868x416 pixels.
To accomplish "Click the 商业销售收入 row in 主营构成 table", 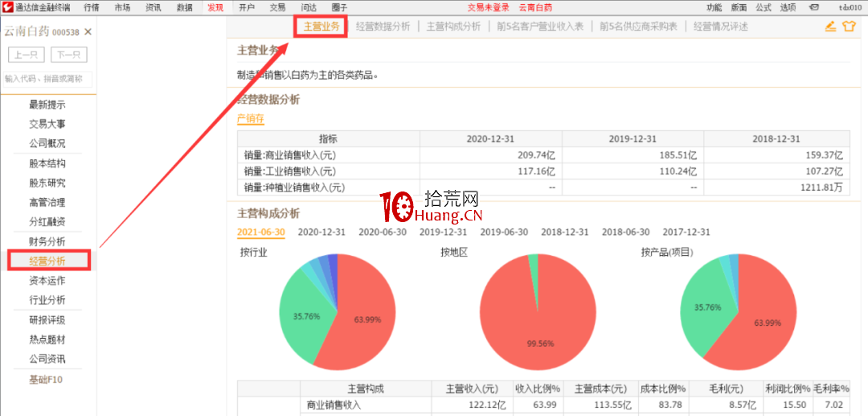I will coord(543,405).
